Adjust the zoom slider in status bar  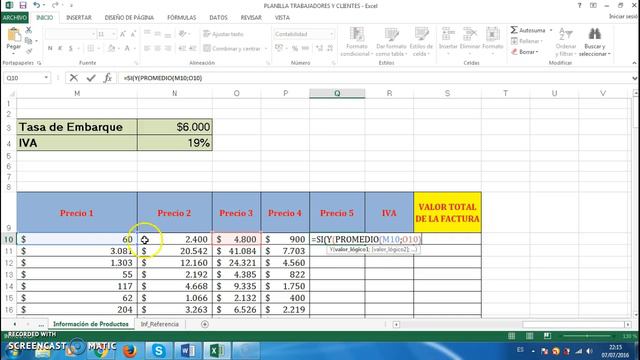tap(587, 336)
